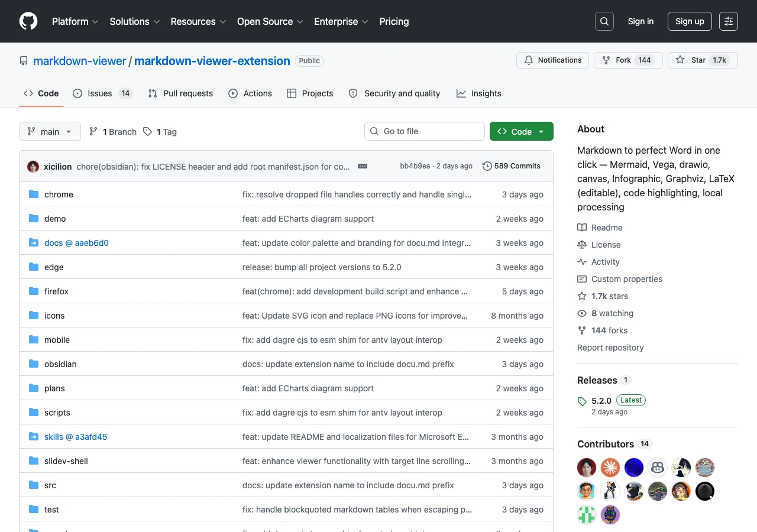Focus the Go to file search field

(425, 131)
